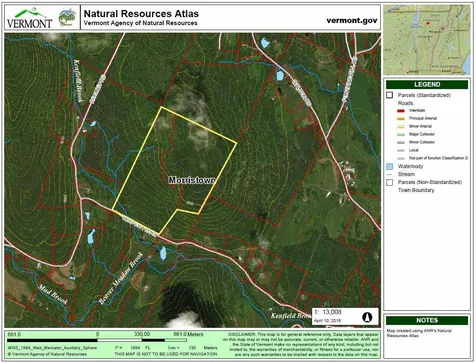
Task: Click the Stream legend entry
Action: (x=406, y=174)
